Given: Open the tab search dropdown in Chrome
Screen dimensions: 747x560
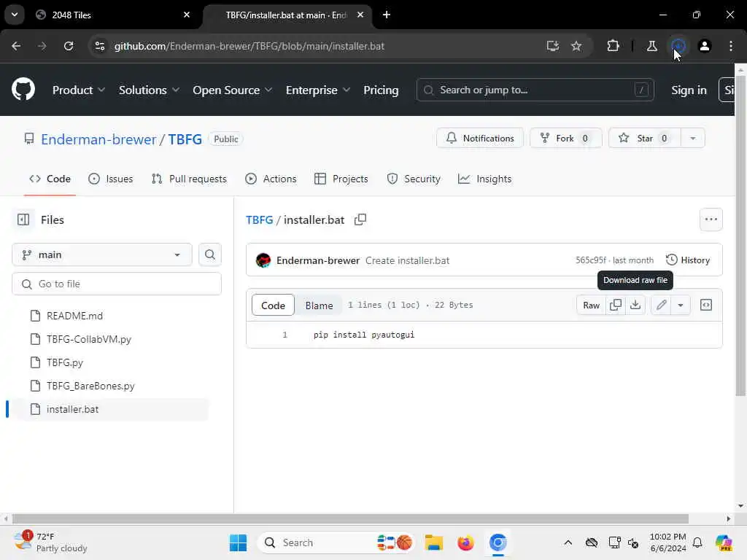Looking at the screenshot, I should click(15, 15).
